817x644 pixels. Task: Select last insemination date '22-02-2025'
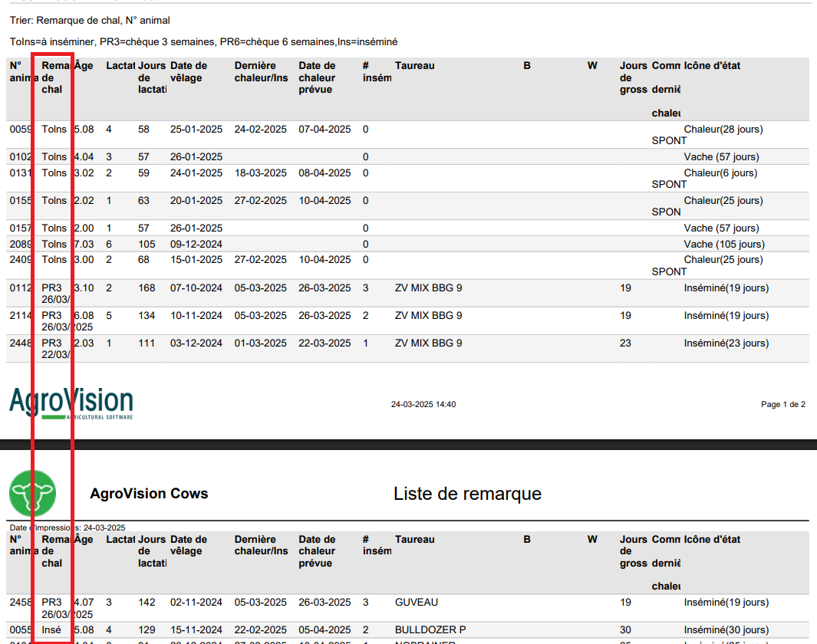click(x=260, y=630)
